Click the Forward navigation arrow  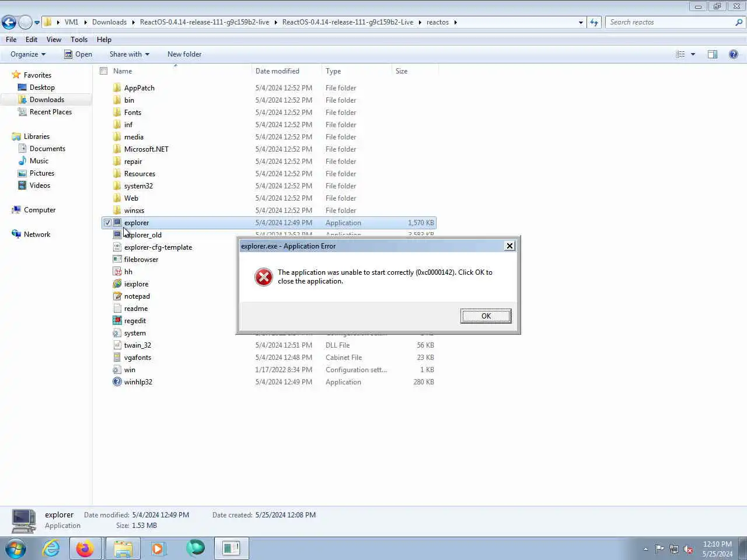point(25,22)
